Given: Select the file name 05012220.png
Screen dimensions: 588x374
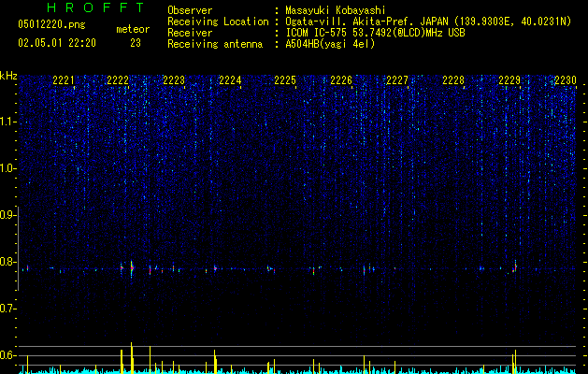Looking at the screenshot, I should click(51, 24).
